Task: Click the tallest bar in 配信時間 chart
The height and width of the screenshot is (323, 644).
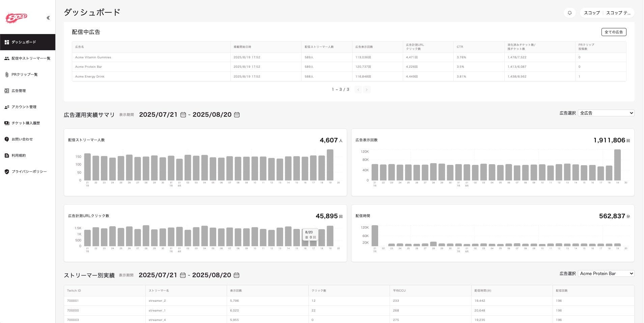Action: pos(374,236)
